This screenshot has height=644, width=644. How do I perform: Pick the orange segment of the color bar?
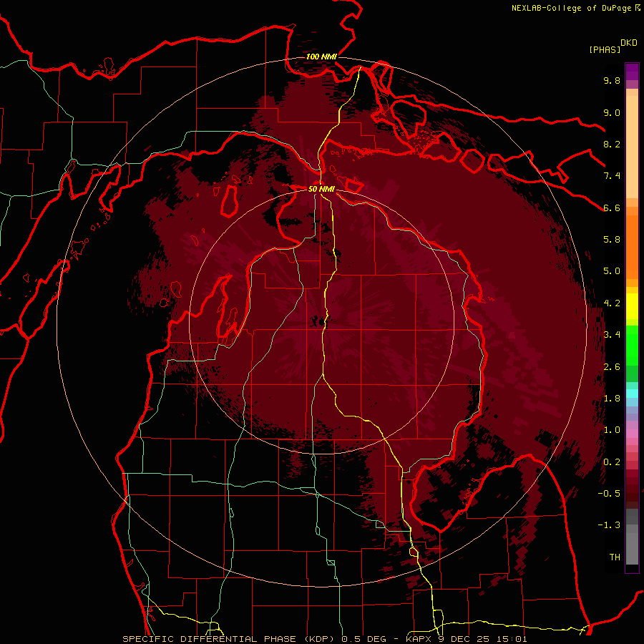point(632,246)
